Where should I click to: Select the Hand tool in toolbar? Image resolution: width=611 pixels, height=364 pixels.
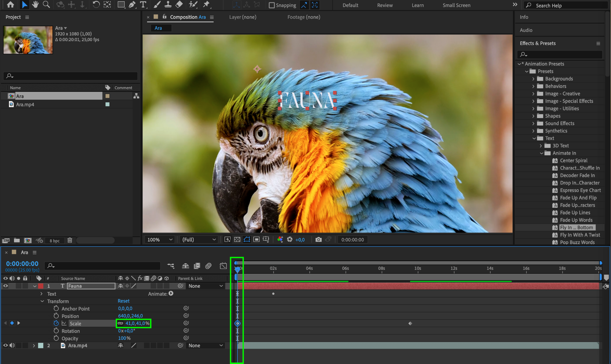(x=35, y=4)
